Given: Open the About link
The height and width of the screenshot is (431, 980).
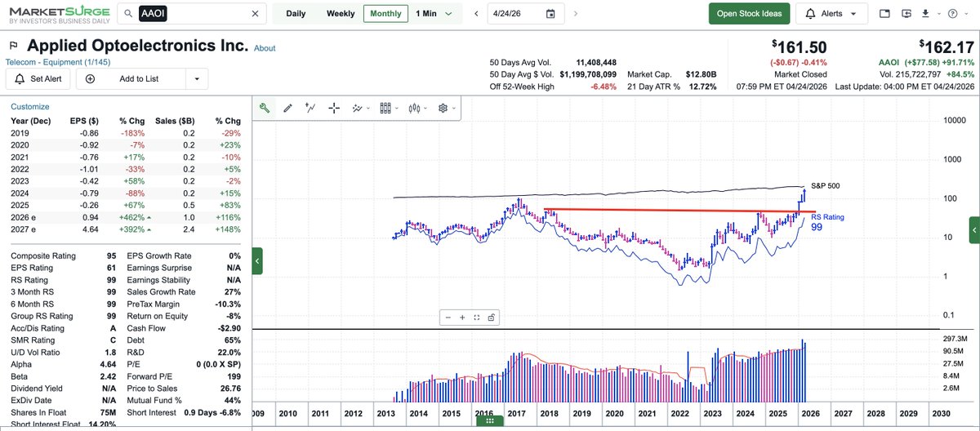Looking at the screenshot, I should point(265,48).
